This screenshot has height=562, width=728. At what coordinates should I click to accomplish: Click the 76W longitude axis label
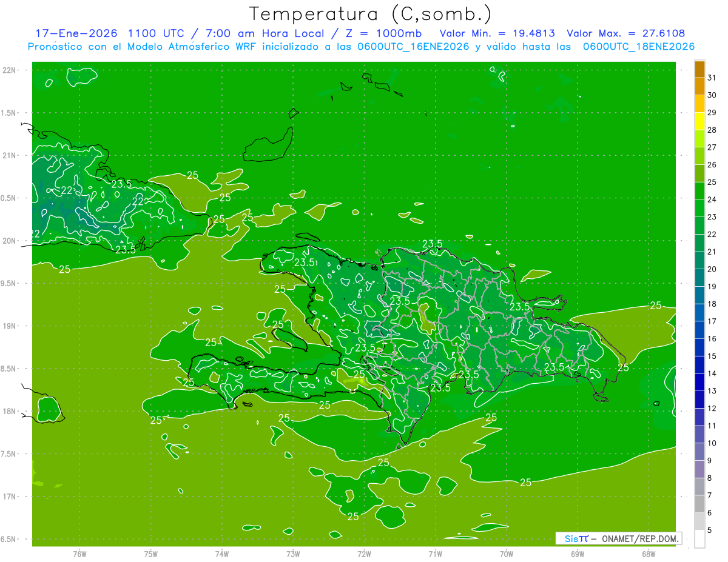[x=79, y=554]
